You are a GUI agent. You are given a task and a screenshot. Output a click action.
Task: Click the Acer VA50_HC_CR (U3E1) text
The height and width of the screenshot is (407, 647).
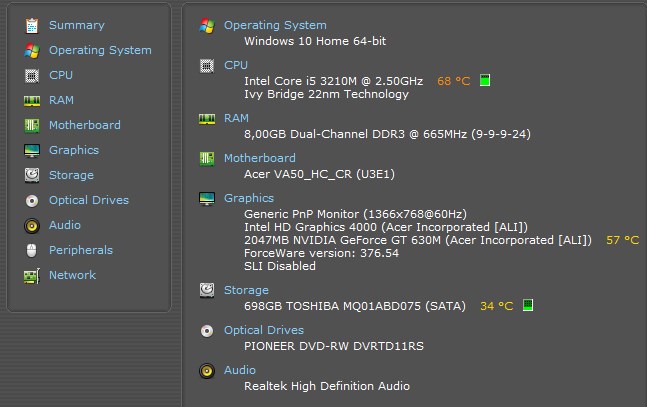click(x=319, y=174)
